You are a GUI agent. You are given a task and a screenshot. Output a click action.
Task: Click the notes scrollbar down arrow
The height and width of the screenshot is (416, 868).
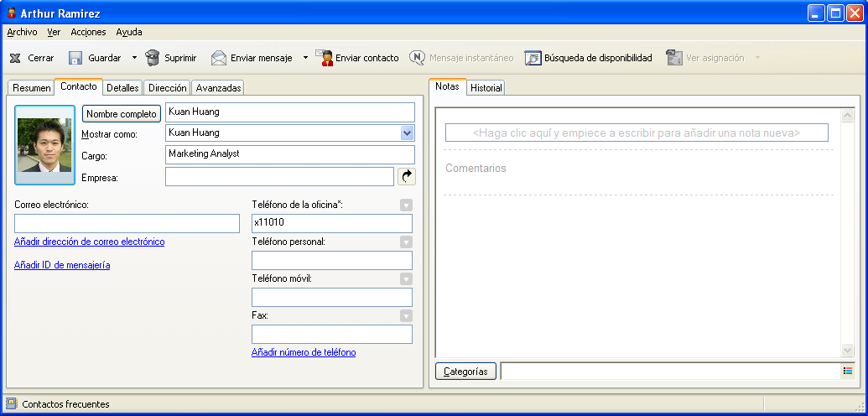pyautogui.click(x=847, y=350)
